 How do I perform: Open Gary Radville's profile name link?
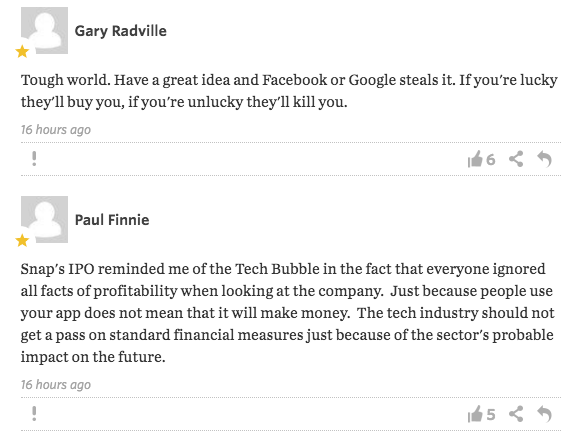pyautogui.click(x=121, y=31)
